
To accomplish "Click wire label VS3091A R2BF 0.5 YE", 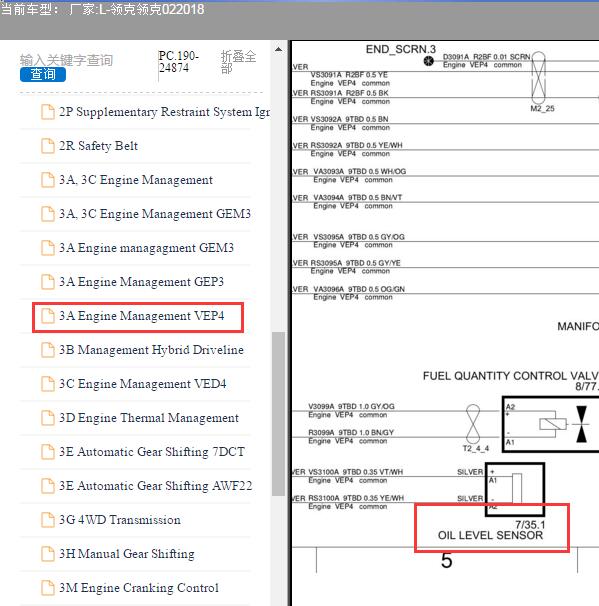I will click(349, 75).
